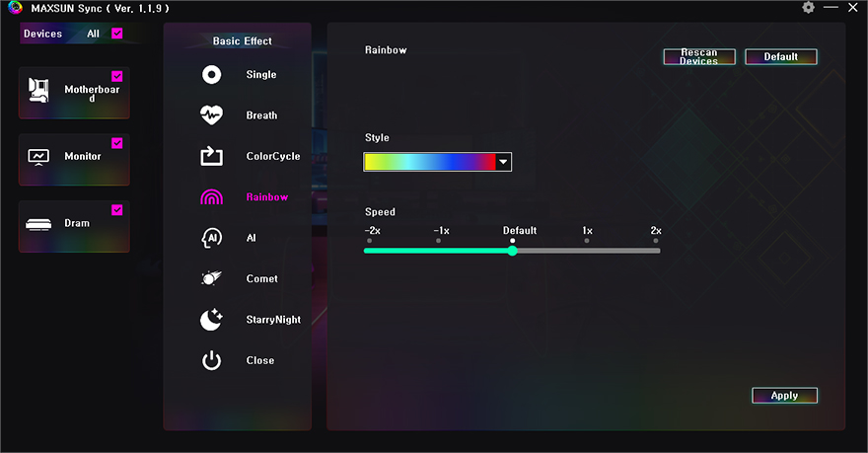The image size is (868, 453).
Task: Select the Rainbow effect label
Action: 267,197
